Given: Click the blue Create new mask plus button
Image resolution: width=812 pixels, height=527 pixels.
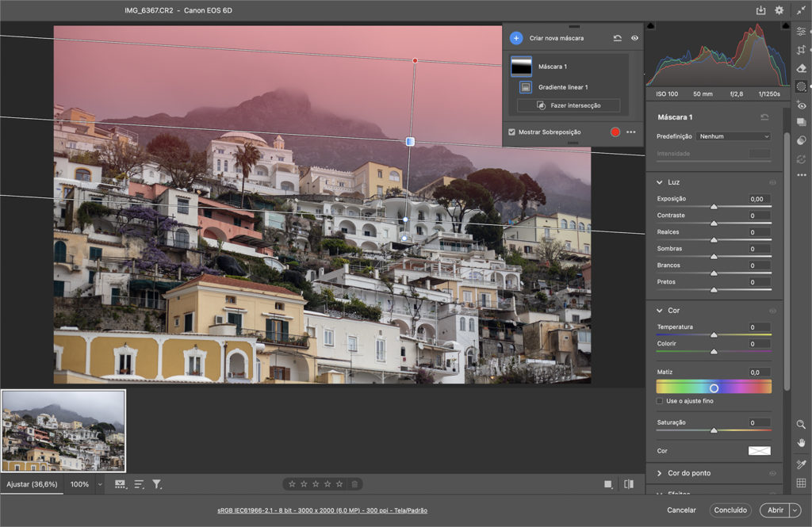Looking at the screenshot, I should coord(516,38).
